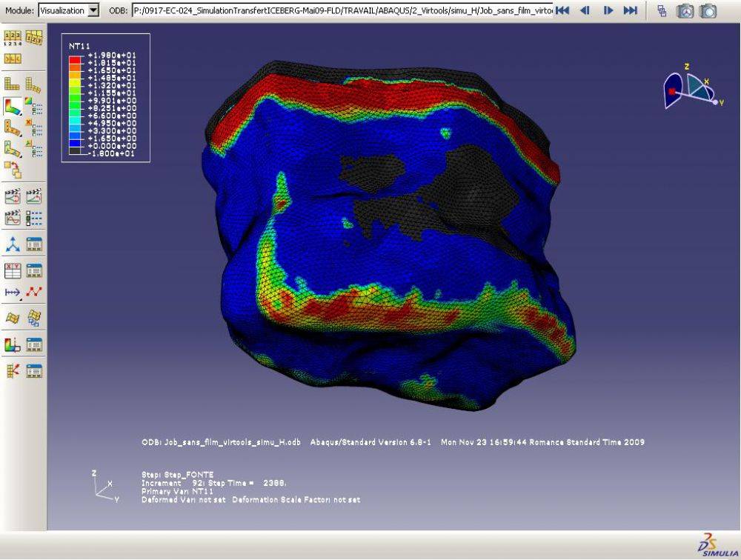741x560 pixels.
Task: Select Plot Symbols on deformed shape tool
Action: pos(13,127)
